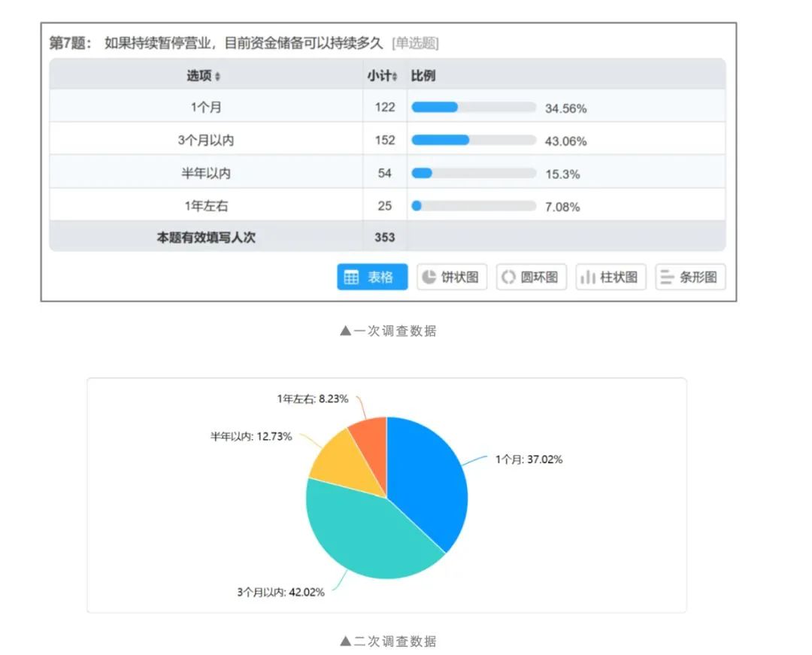This screenshot has height=655, width=812.
Task: Switch to the 表格 table view
Action: tap(372, 277)
